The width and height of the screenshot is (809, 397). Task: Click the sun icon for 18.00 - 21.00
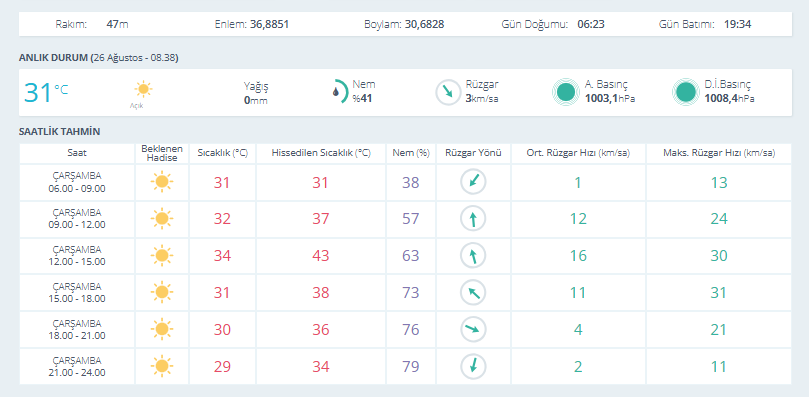tap(162, 329)
